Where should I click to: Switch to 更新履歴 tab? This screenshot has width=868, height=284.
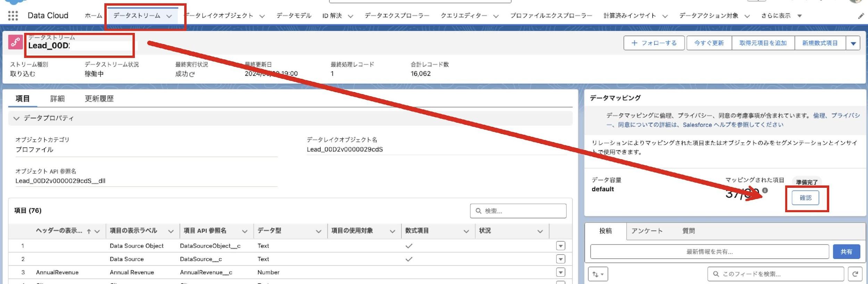99,99
